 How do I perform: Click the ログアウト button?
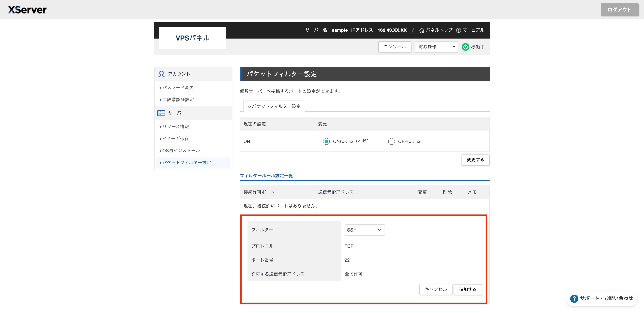(x=619, y=10)
